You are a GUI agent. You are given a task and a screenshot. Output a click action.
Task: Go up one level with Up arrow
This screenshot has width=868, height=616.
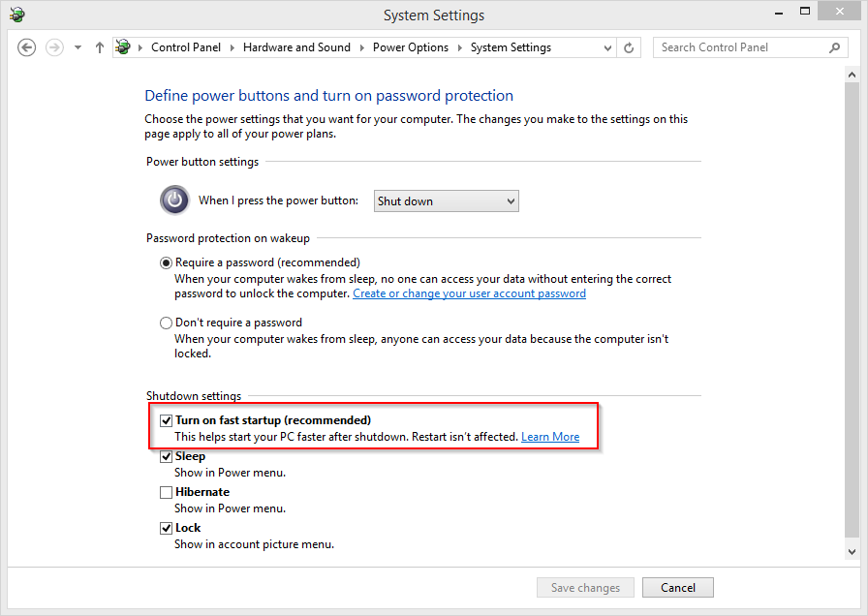tap(100, 47)
